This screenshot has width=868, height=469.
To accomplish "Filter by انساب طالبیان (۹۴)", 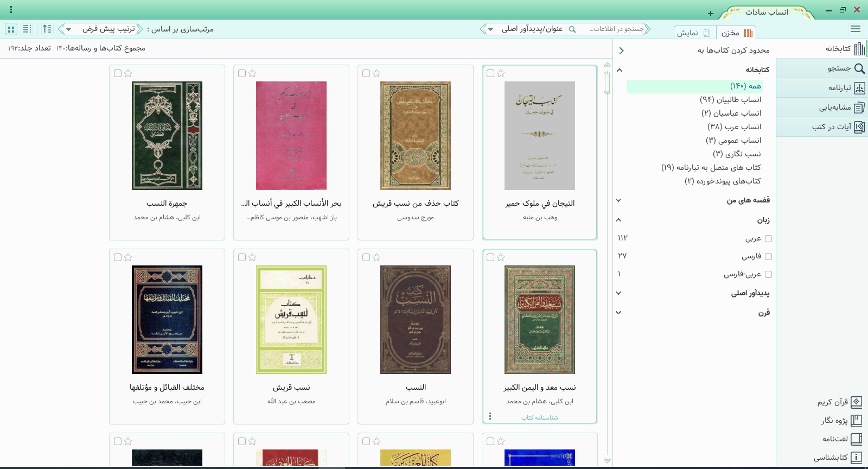I will coord(730,100).
